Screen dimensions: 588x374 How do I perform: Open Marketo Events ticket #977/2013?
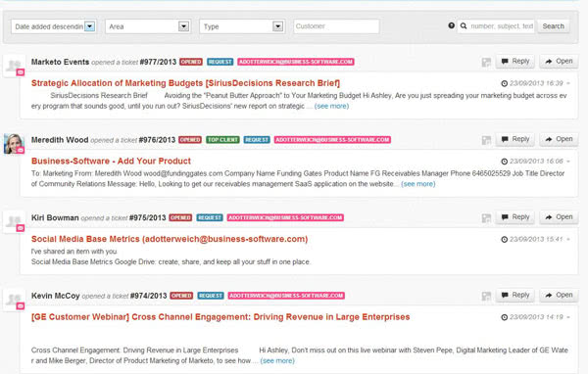pos(559,61)
